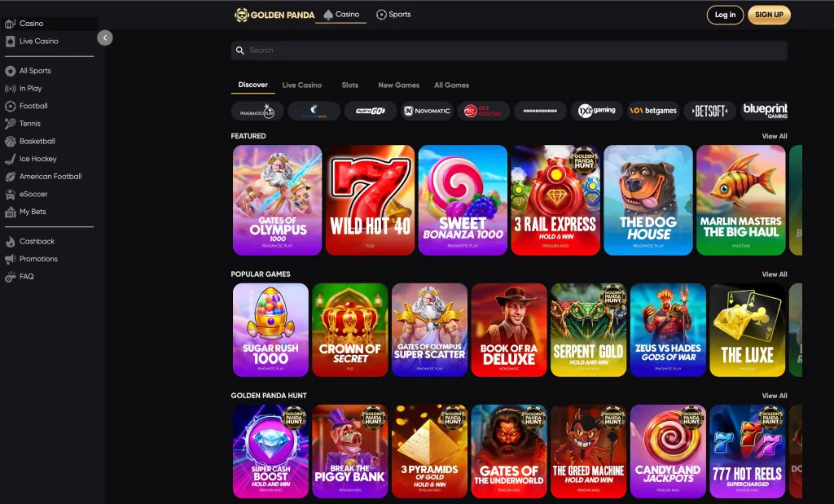Switch to the Slots tab

349,85
